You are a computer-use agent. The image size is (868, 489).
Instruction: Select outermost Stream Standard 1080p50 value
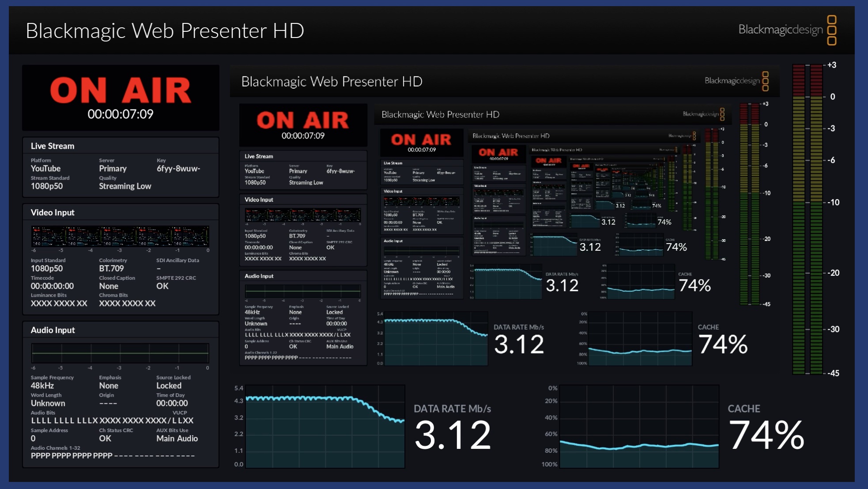click(x=47, y=186)
